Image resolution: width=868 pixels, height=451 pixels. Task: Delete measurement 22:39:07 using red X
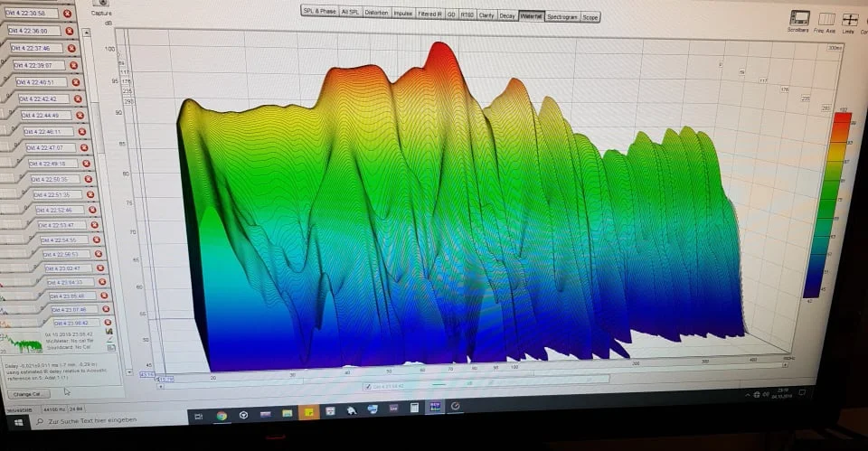tap(74, 66)
